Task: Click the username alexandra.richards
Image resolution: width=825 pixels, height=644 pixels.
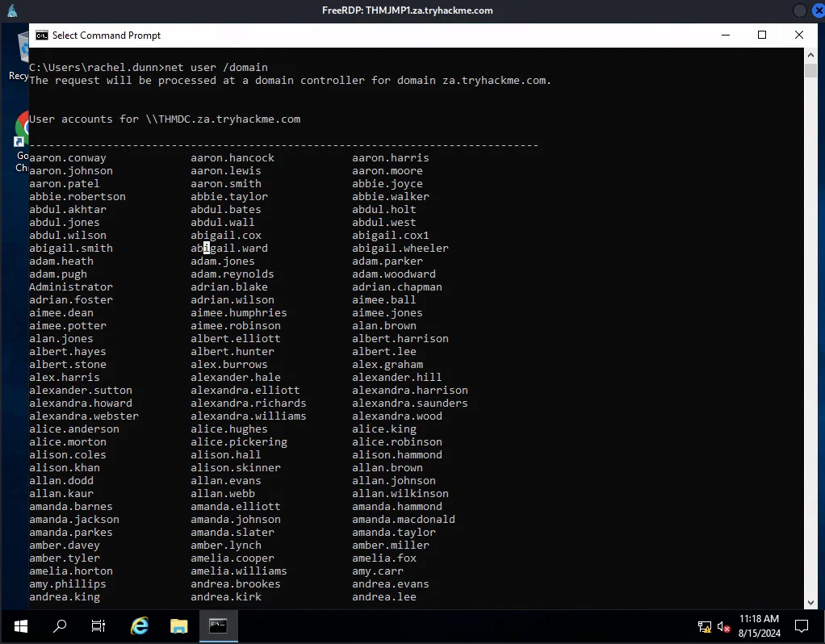Action: (x=249, y=403)
